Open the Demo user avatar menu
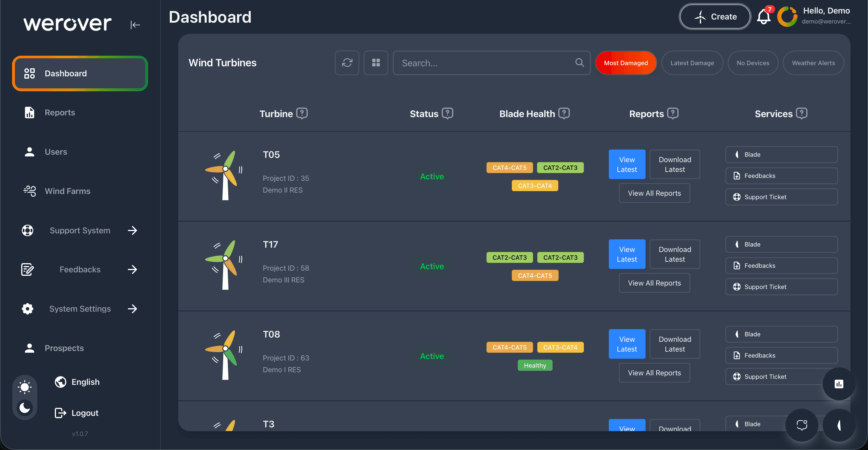Viewport: 868px width, 450px height. (787, 16)
